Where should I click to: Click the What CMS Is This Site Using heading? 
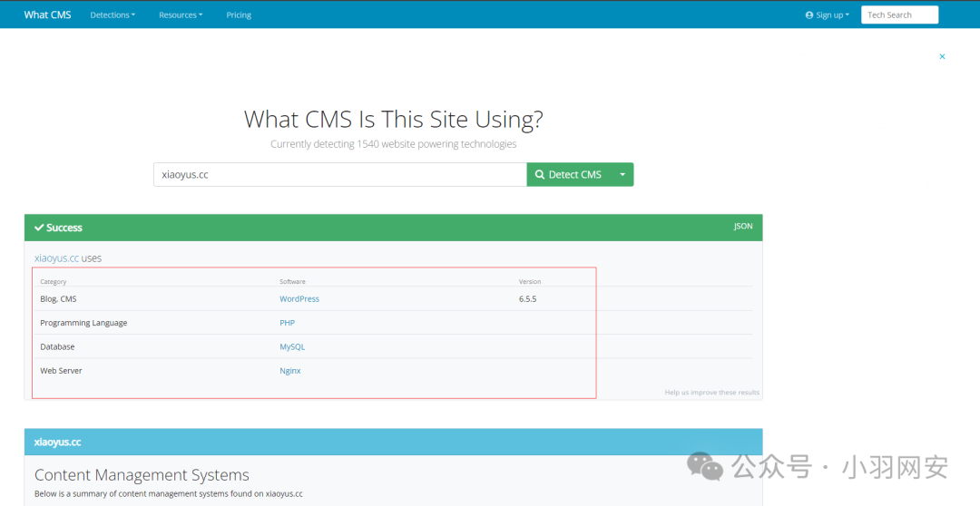click(x=393, y=120)
